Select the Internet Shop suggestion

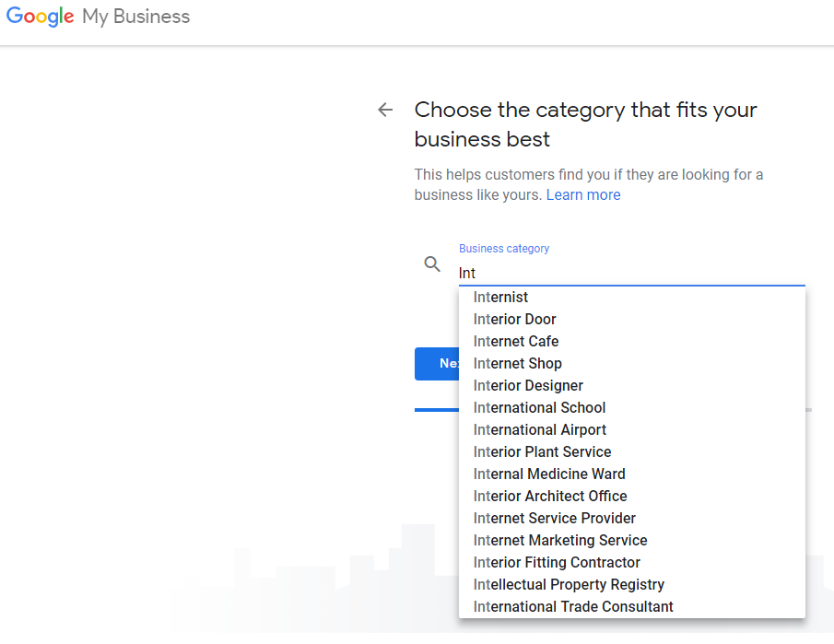(x=518, y=364)
